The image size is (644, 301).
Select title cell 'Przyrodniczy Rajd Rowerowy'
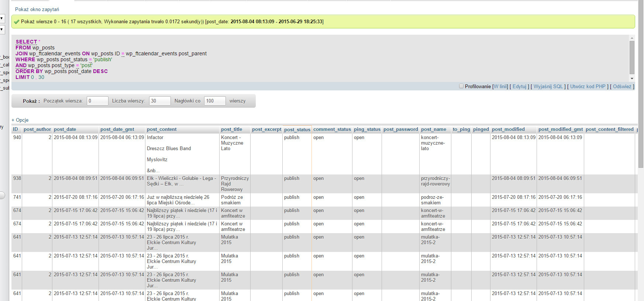click(x=235, y=184)
